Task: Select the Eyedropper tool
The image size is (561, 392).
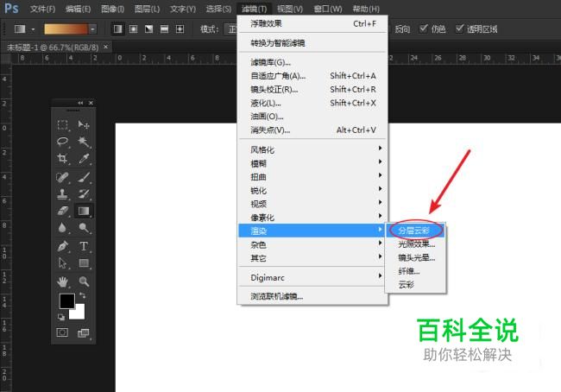Action: [84, 158]
